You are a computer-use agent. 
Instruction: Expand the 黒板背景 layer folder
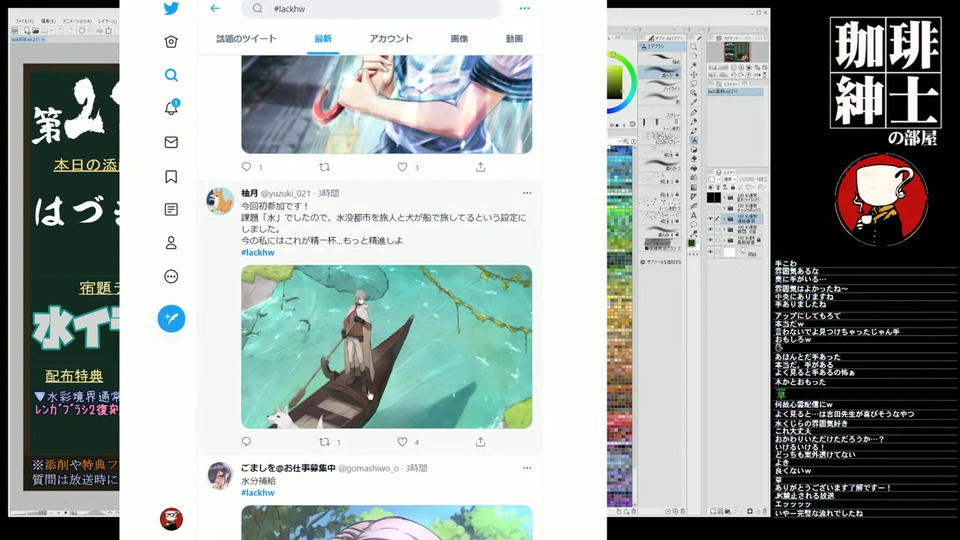pos(724,239)
